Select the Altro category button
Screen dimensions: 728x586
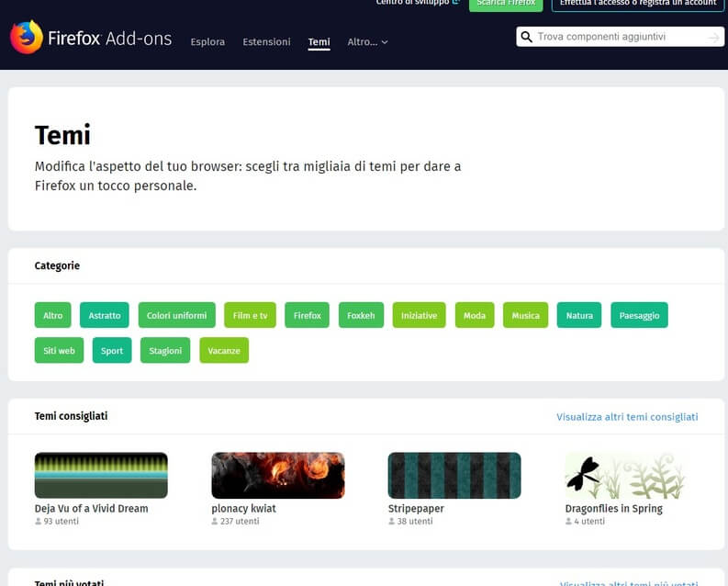[x=53, y=315]
